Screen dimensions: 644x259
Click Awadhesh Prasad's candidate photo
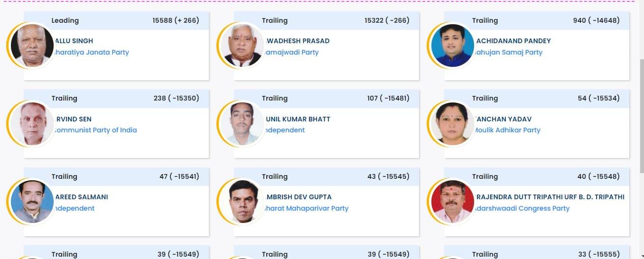click(243, 46)
